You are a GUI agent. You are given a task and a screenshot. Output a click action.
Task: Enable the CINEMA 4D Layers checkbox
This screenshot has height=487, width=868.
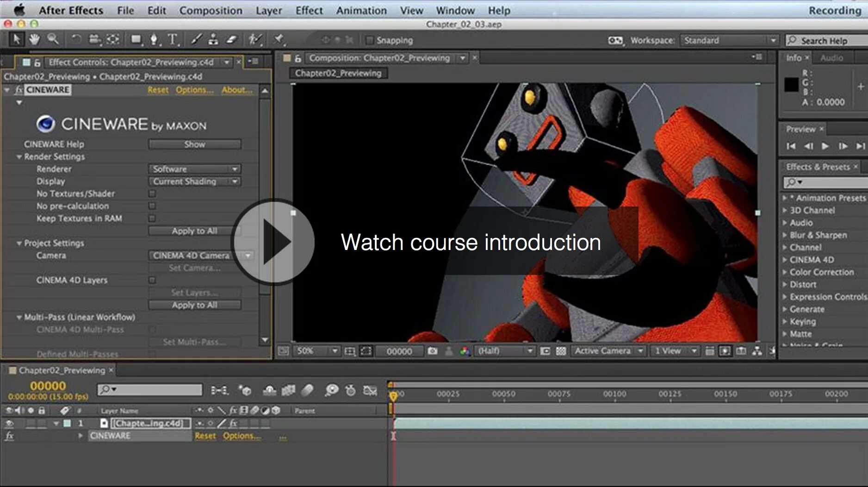[152, 280]
